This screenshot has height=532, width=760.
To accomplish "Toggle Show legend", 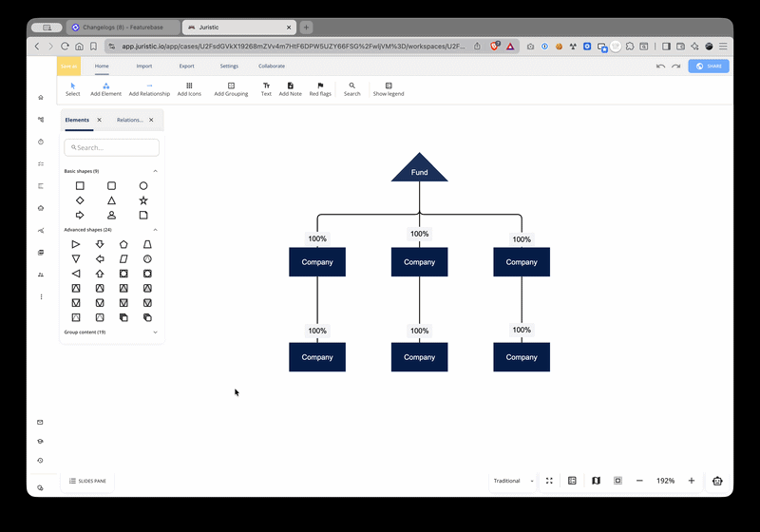I will click(388, 88).
